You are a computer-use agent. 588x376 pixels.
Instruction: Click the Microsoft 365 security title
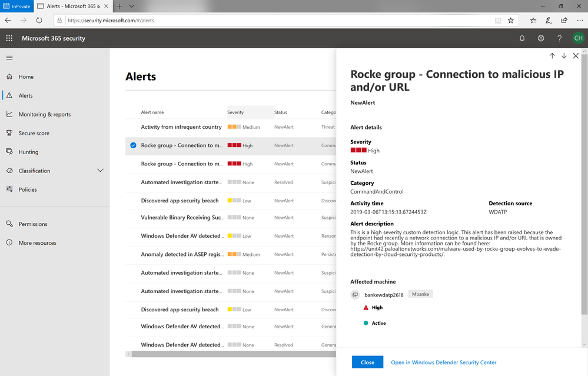click(54, 38)
